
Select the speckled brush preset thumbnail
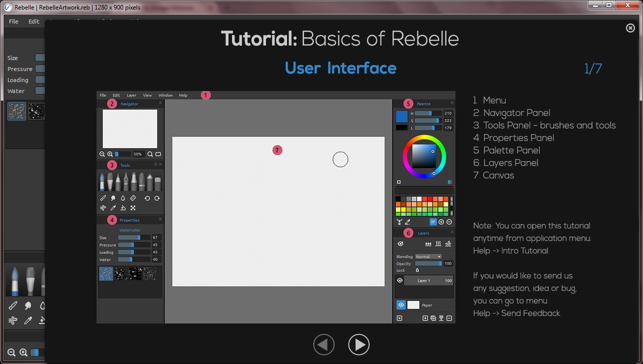(16, 111)
